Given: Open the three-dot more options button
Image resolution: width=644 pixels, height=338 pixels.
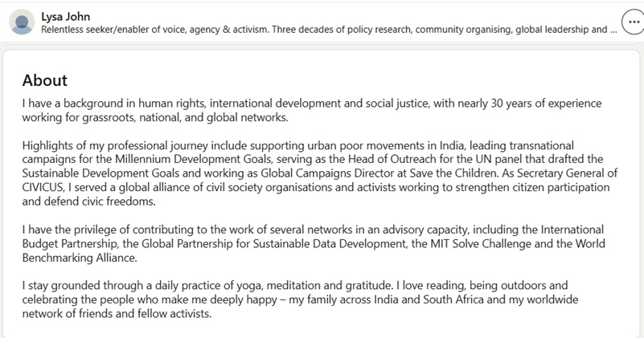Looking at the screenshot, I should (x=634, y=22).
